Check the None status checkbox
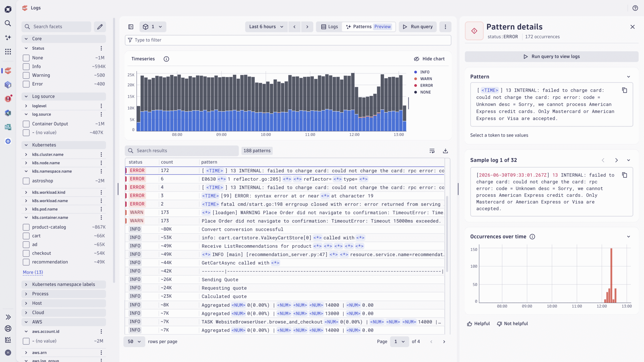This screenshot has height=362, width=644. [26, 58]
